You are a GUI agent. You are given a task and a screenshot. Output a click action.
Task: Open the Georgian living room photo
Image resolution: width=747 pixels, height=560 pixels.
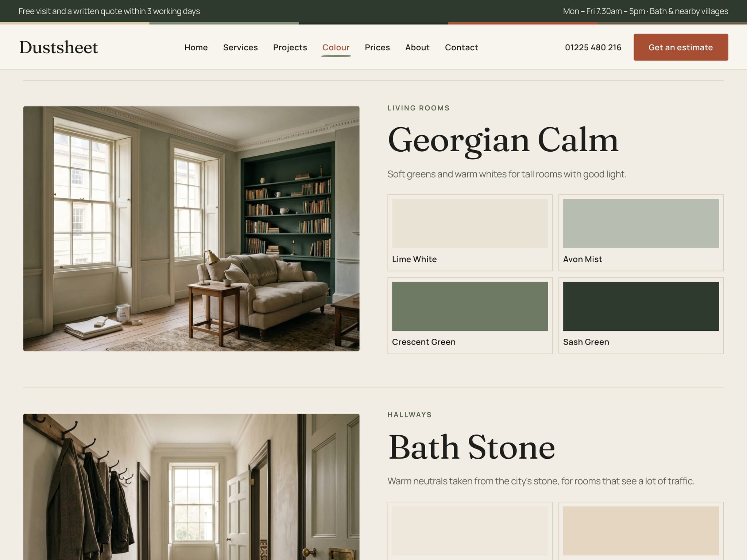pyautogui.click(x=191, y=229)
